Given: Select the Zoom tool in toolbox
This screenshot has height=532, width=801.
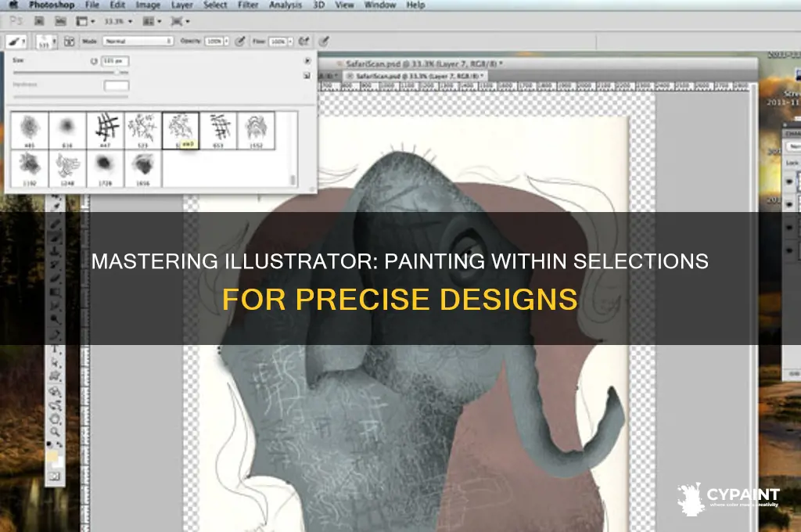Looking at the screenshot, I should coord(55,431).
